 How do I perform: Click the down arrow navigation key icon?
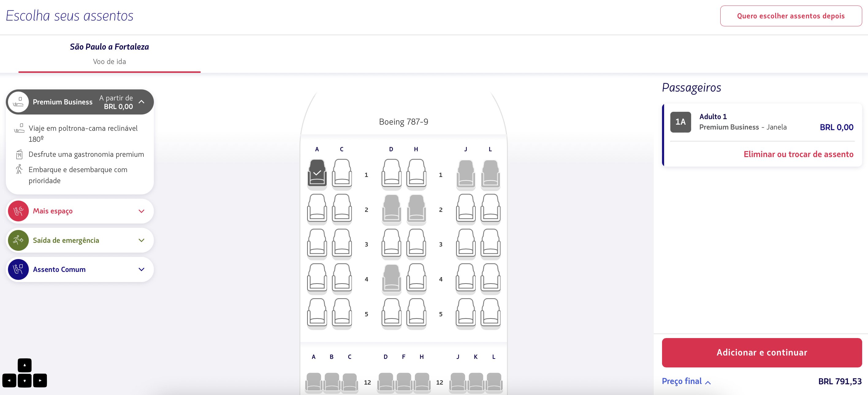coord(25,381)
